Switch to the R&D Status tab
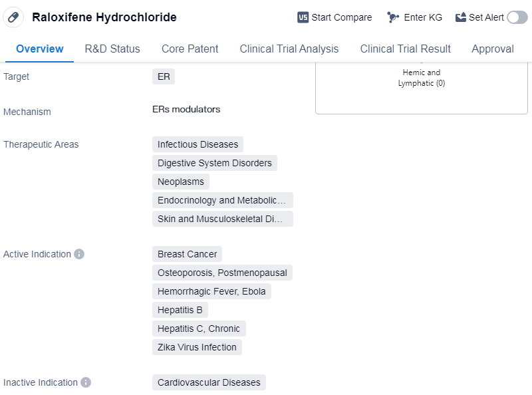 112,49
